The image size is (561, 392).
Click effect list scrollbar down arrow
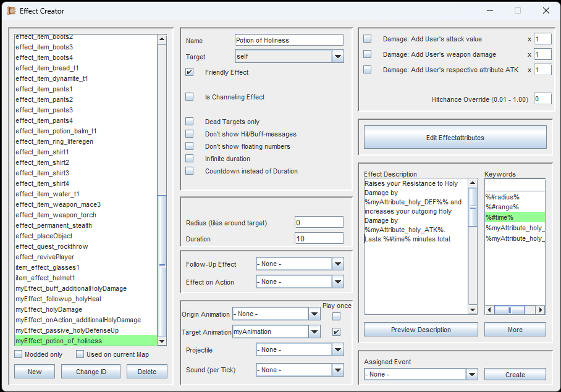coord(162,341)
